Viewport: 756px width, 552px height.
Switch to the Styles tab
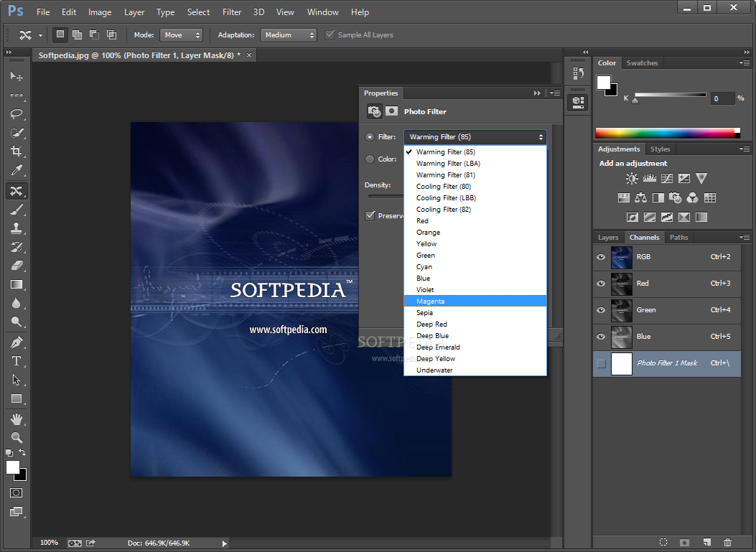point(660,149)
